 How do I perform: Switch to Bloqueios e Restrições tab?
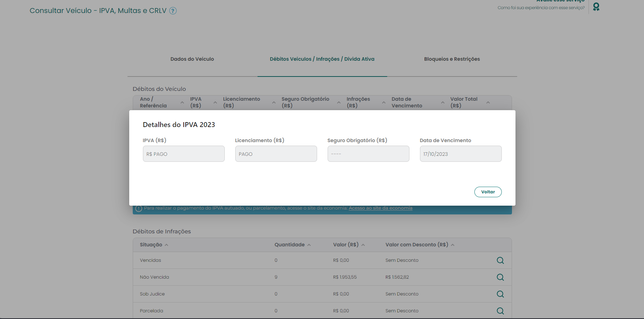[452, 59]
